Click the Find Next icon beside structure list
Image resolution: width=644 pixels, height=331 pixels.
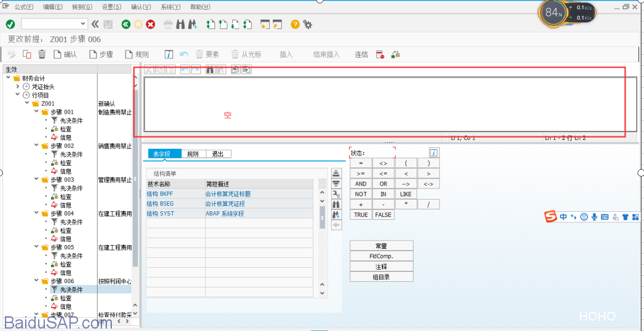[336, 214]
